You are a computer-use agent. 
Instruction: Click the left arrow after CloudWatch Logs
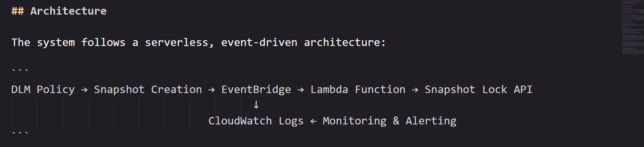313,121
